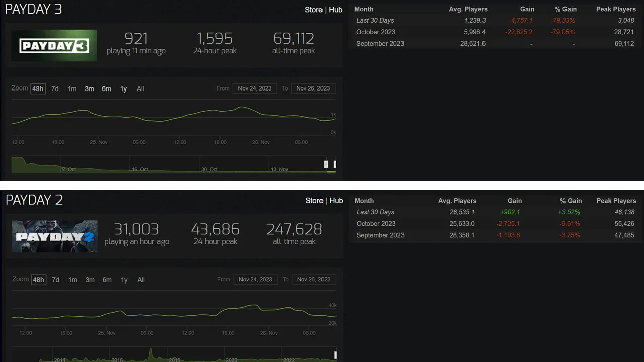Click PAYDAY 2 peak players 55,426
This screenshot has width=644, height=362.
pyautogui.click(x=624, y=224)
